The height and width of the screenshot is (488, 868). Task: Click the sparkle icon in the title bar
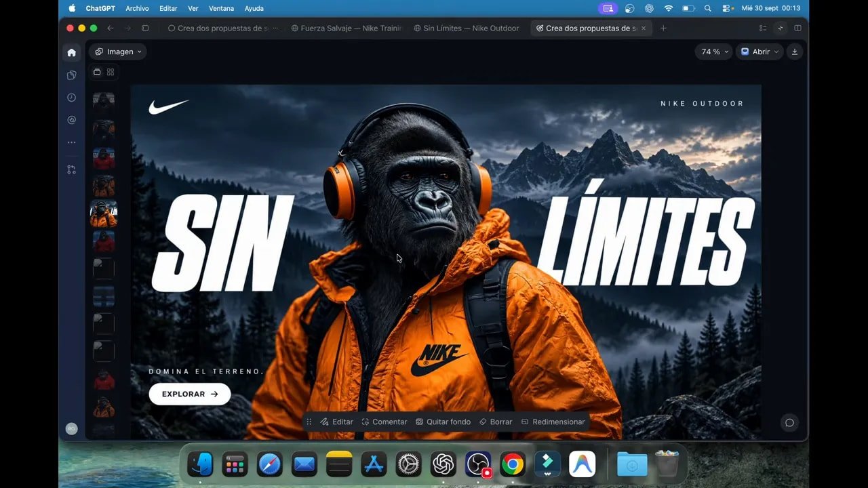click(780, 28)
